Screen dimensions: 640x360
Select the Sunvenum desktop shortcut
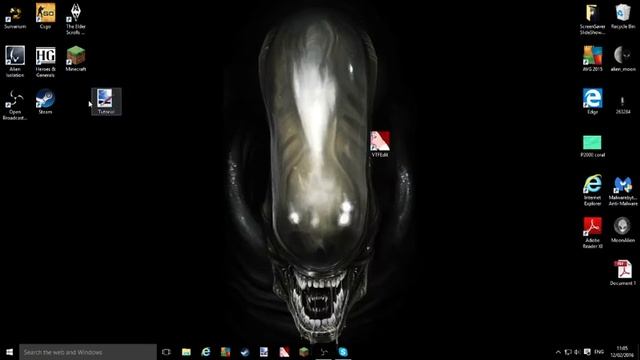coord(15,17)
